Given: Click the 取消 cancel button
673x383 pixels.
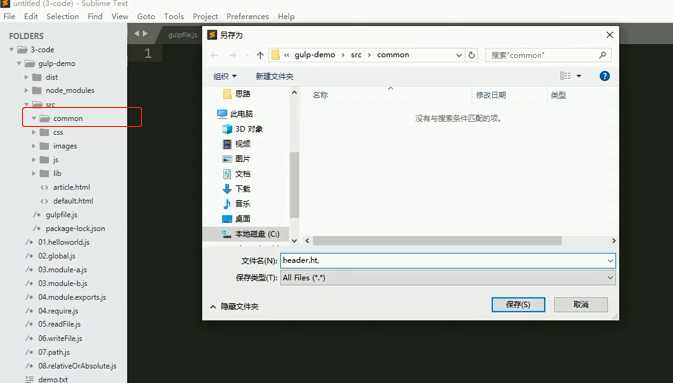Looking at the screenshot, I should (x=581, y=304).
